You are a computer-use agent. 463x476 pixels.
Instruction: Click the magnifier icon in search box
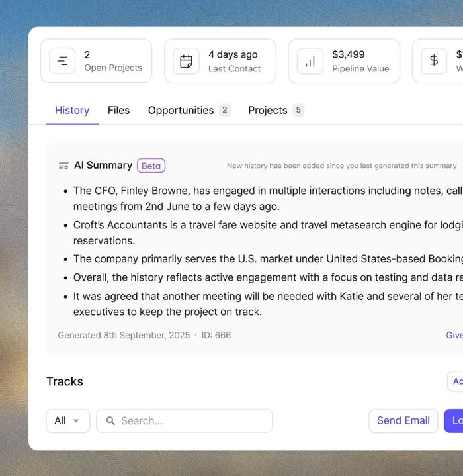pos(110,421)
